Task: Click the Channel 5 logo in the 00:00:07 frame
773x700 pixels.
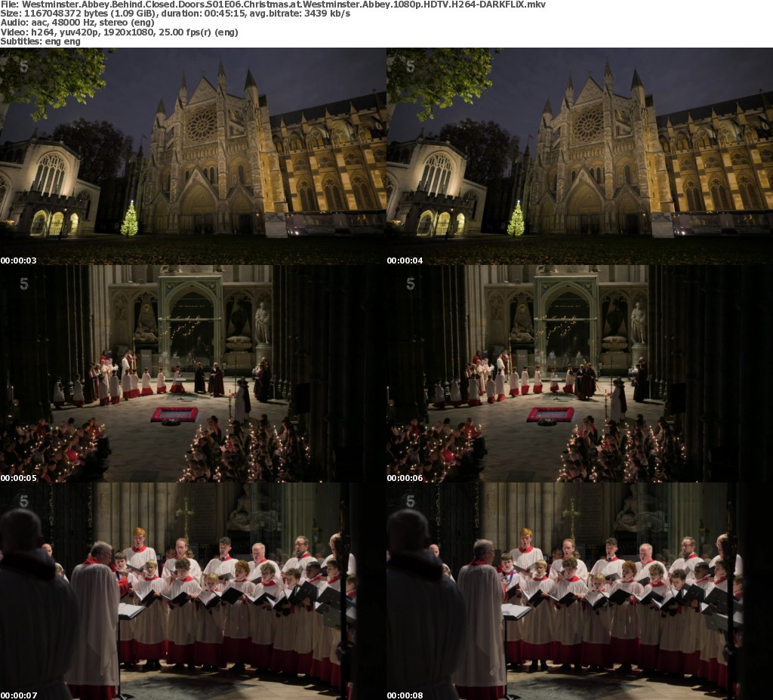Action: click(24, 501)
